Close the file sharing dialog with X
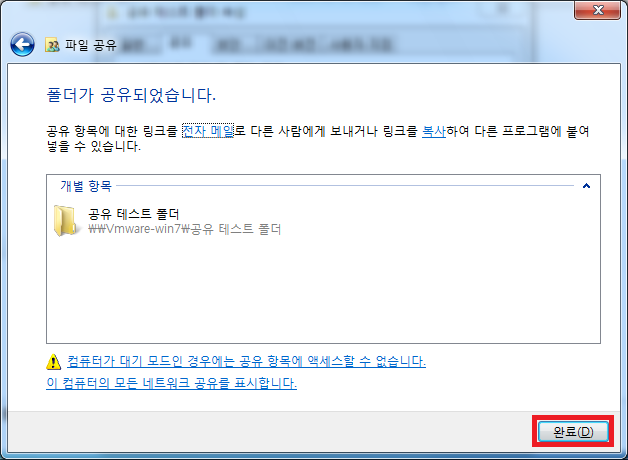This screenshot has width=628, height=460. (598, 10)
